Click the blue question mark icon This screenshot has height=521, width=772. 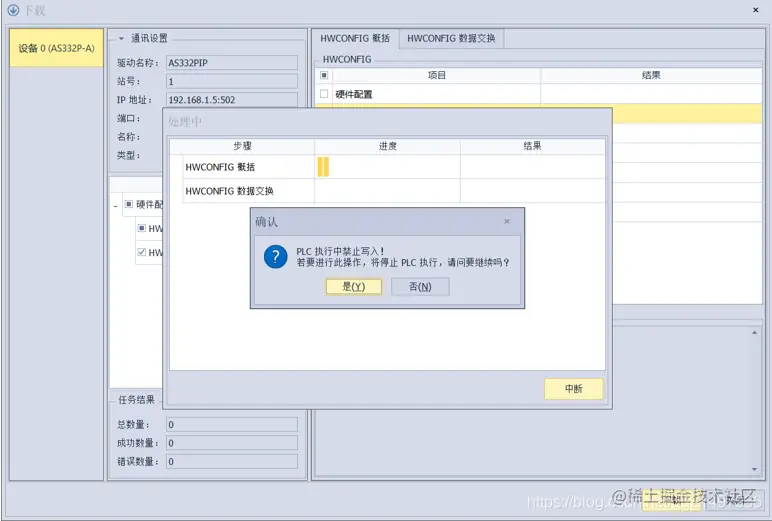276,257
